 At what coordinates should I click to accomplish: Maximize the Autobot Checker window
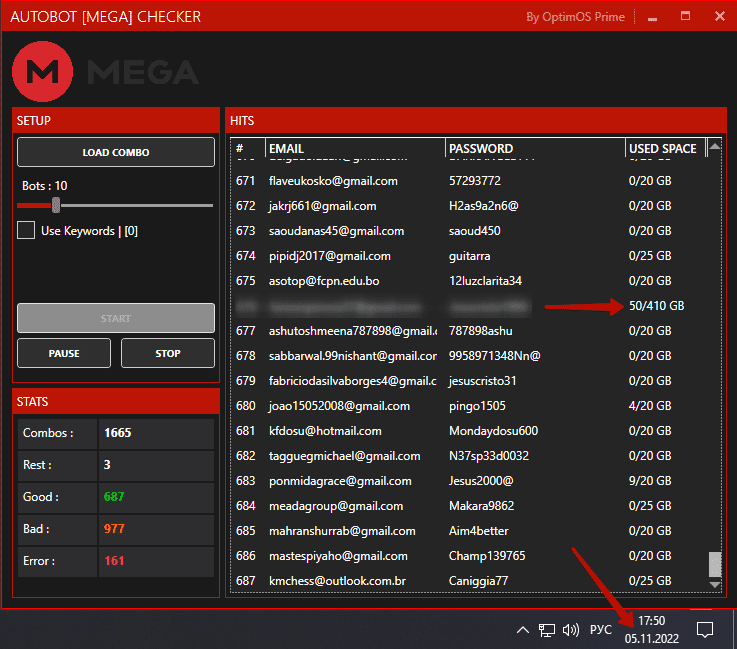click(x=685, y=17)
